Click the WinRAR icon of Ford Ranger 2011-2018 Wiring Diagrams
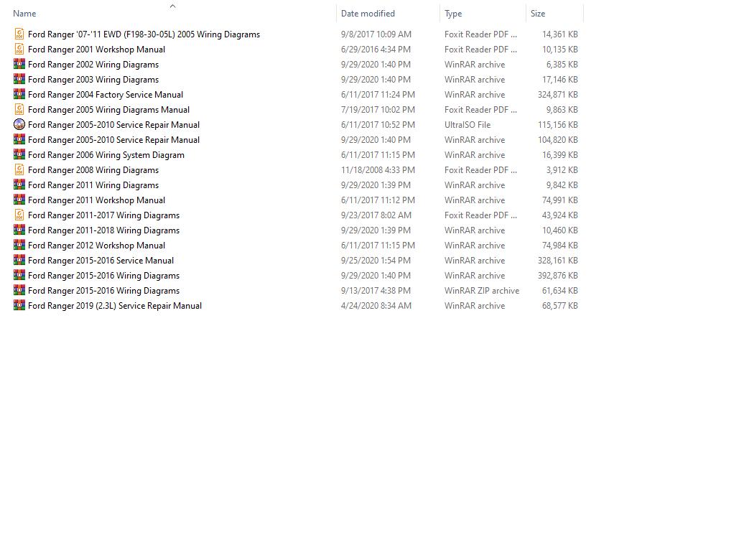This screenshot has height=560, width=749. [19, 230]
